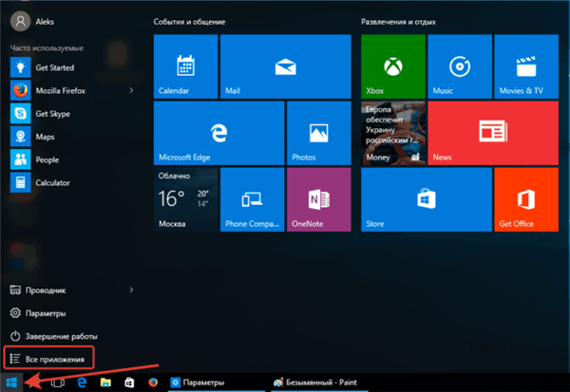Open People from the app list
The image size is (570, 392).
click(73, 159)
